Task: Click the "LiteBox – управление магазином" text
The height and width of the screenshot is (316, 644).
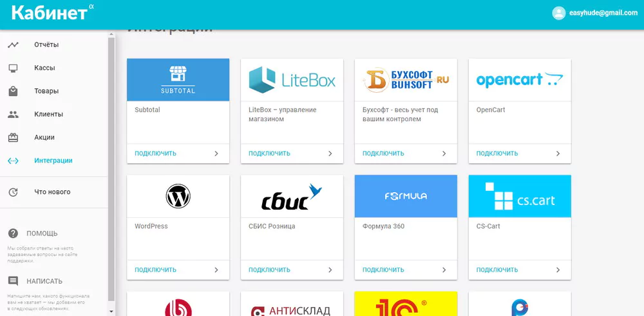Action: tap(282, 115)
